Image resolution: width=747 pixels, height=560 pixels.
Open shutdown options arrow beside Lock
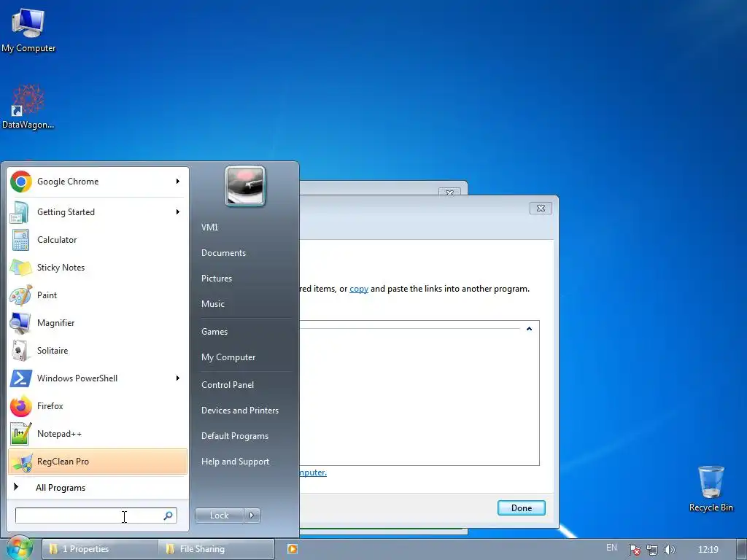tap(252, 516)
